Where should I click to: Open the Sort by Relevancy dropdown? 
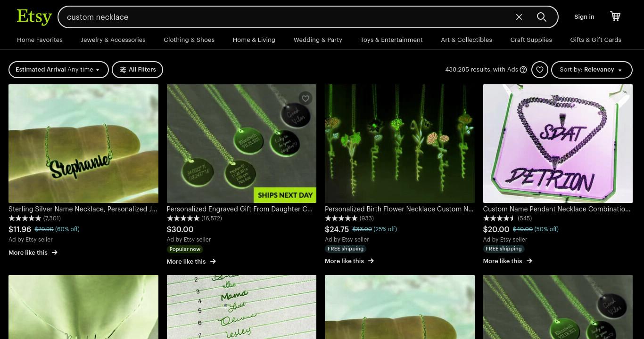coord(592,70)
